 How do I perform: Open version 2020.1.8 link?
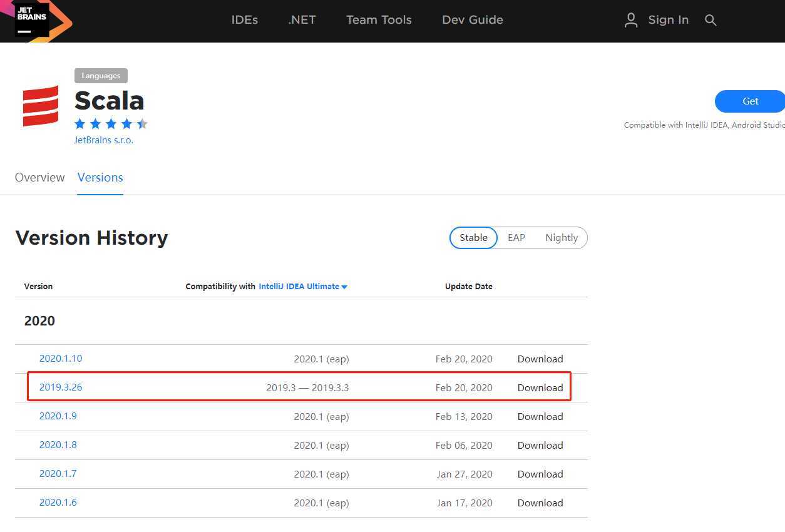58,445
